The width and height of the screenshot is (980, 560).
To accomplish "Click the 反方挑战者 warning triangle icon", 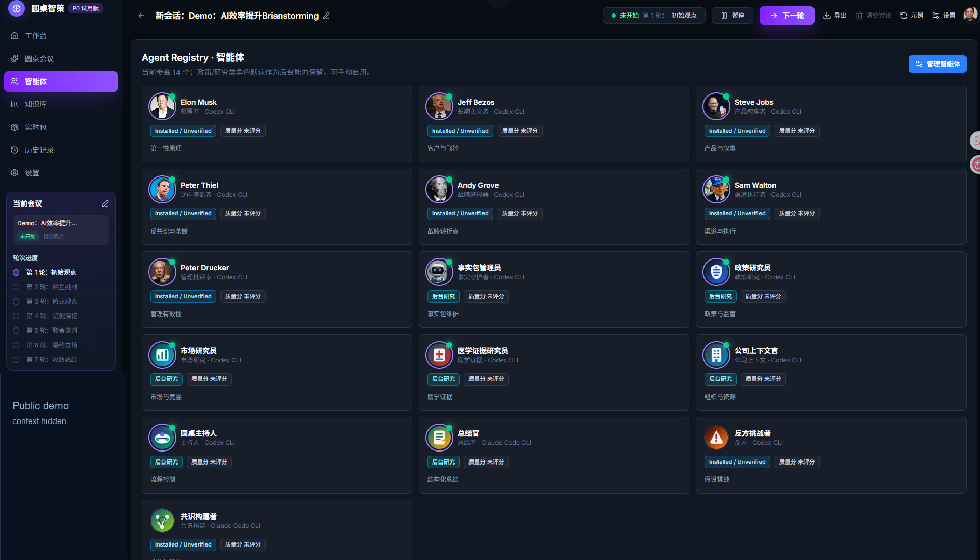I will coord(716,438).
